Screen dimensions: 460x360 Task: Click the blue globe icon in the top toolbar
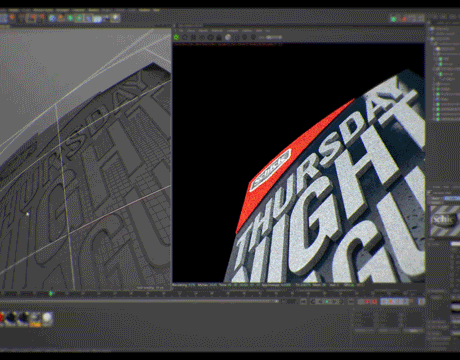pos(52,18)
